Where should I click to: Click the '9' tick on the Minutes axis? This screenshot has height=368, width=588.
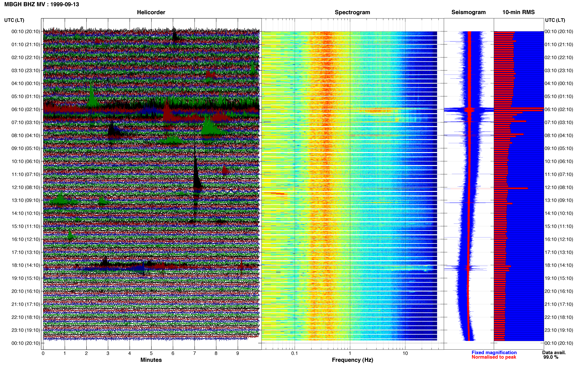coord(238,353)
